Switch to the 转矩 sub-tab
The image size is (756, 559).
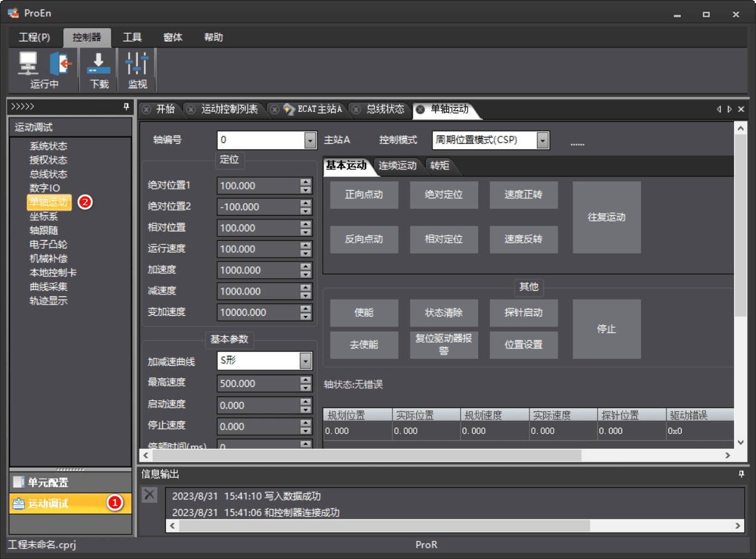point(439,166)
